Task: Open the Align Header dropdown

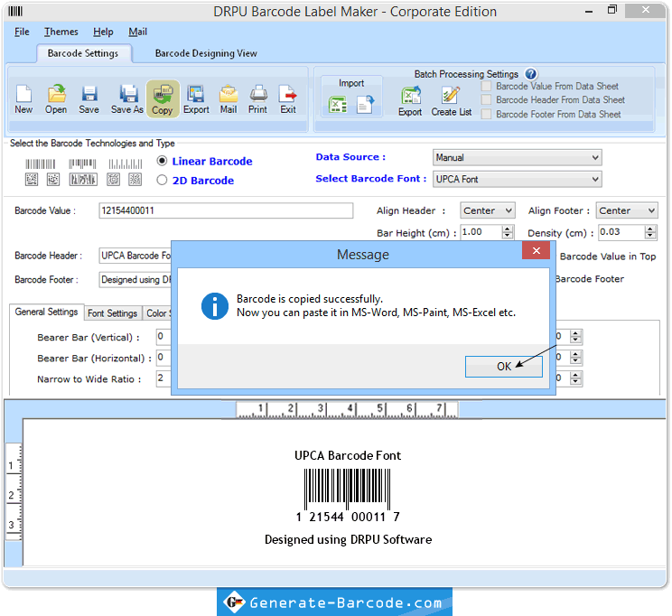Action: pyautogui.click(x=487, y=210)
